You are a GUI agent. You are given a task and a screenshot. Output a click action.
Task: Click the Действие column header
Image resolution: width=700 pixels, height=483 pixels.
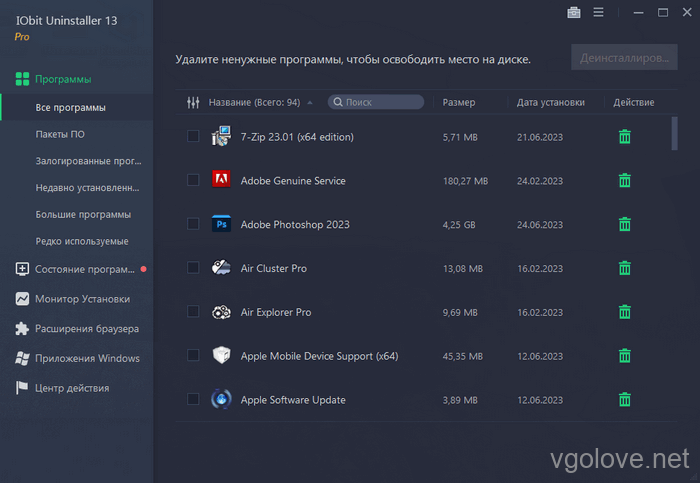click(x=633, y=102)
